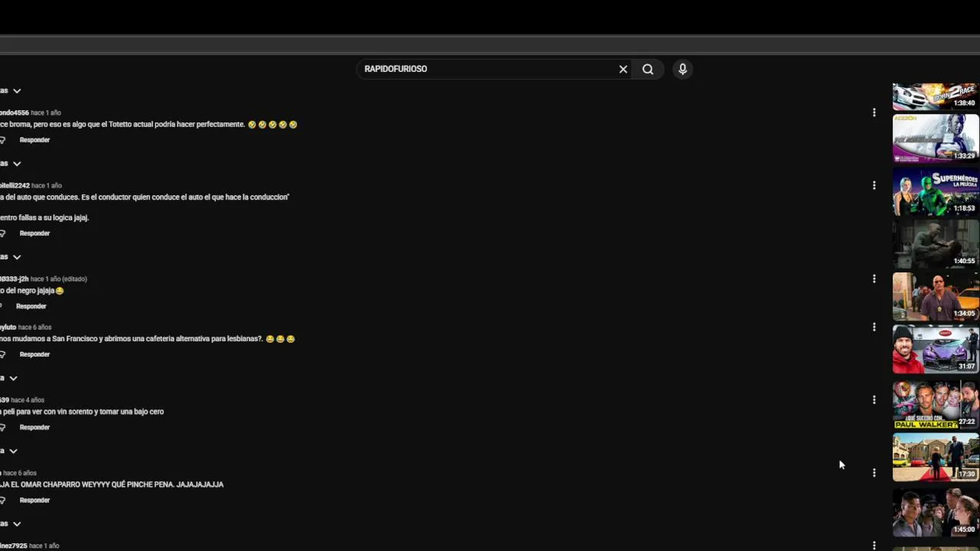Click Responder under the Totetto comment
This screenshot has width=980, height=551.
coord(34,140)
